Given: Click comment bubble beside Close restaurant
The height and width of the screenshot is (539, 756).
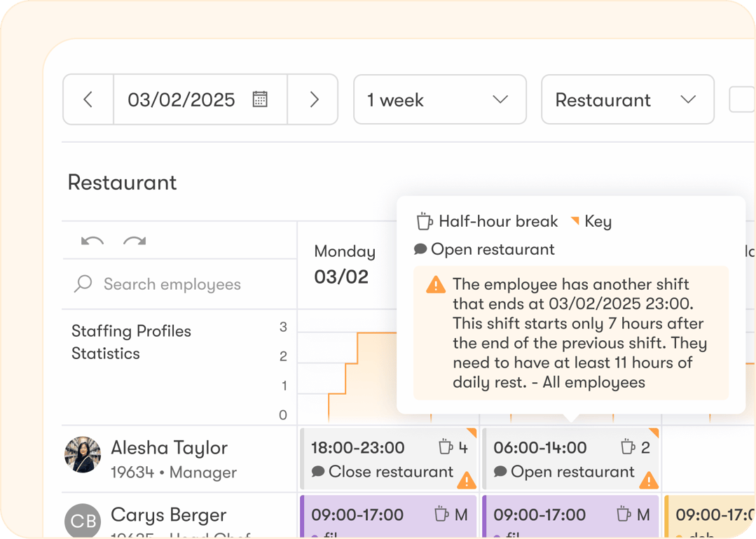Looking at the screenshot, I should click(317, 471).
